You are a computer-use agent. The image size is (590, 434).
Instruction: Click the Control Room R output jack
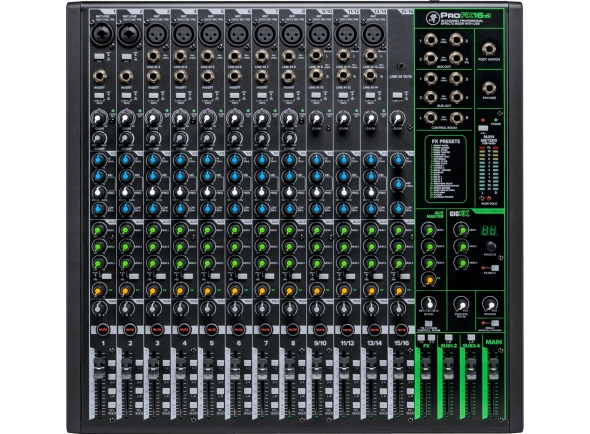456,118
